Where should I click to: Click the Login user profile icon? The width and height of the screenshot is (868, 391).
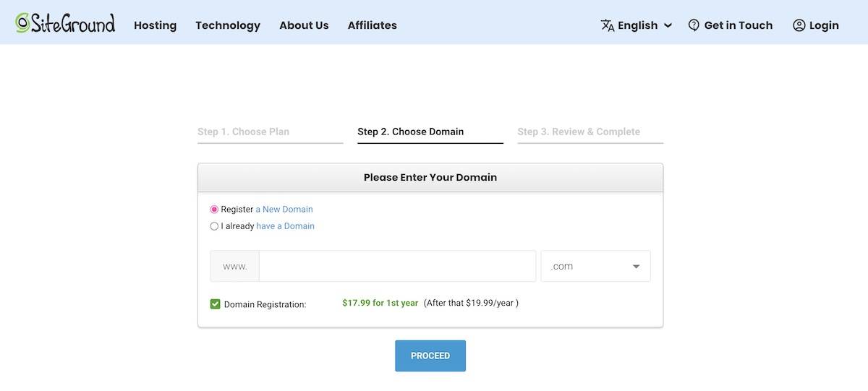coord(799,25)
